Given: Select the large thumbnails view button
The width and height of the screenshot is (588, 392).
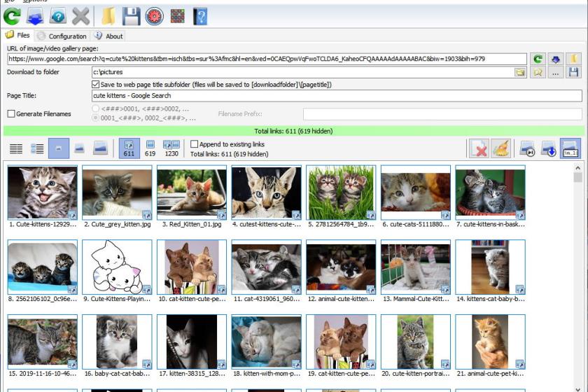Looking at the screenshot, I should (100, 148).
